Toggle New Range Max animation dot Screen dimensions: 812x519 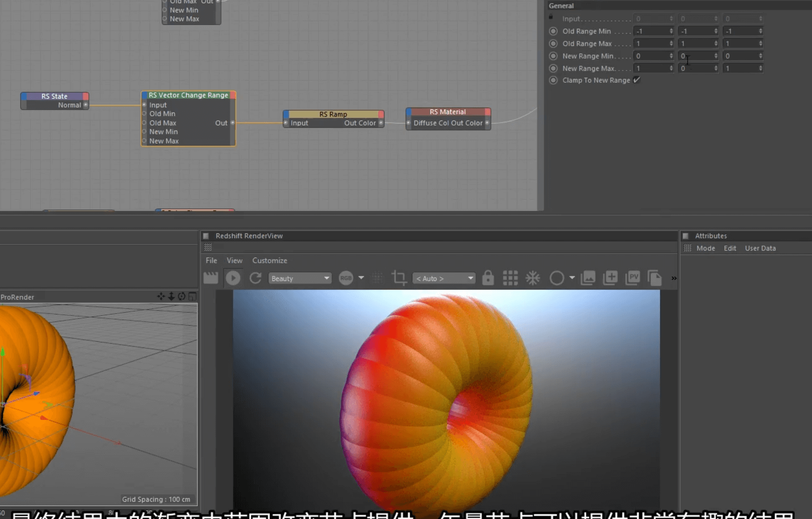pyautogui.click(x=553, y=68)
